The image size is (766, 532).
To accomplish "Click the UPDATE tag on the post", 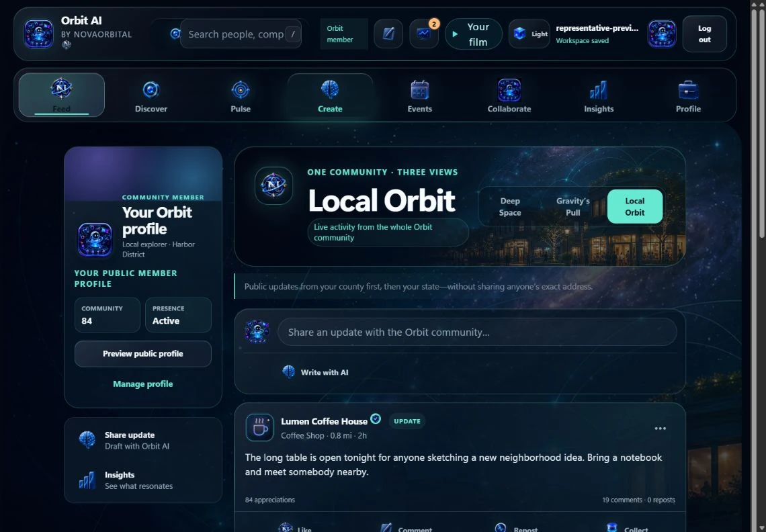I will [x=407, y=421].
